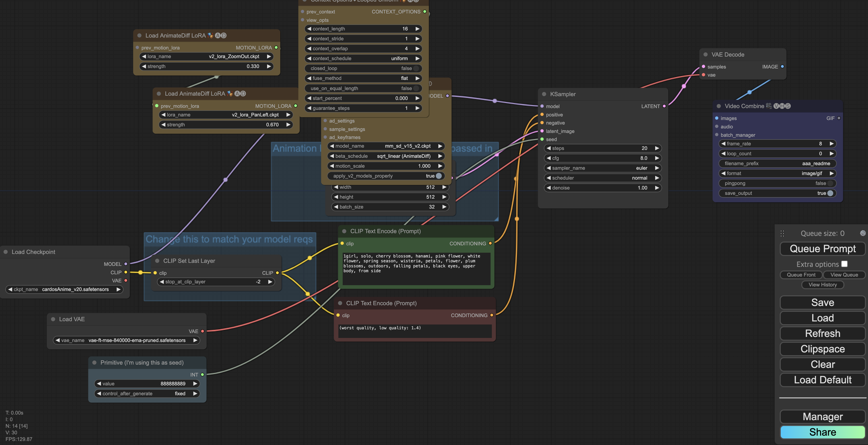Collapse the VAE Decode node dot

[705, 55]
